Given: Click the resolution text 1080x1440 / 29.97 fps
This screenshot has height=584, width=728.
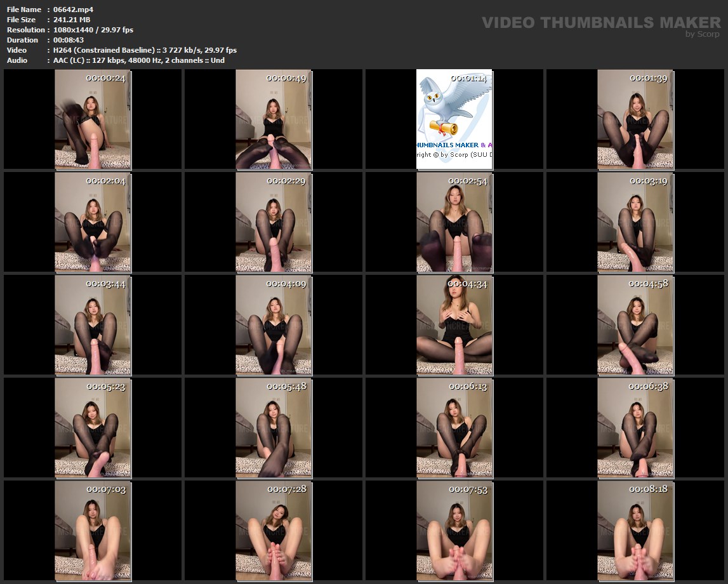Looking at the screenshot, I should (x=93, y=30).
